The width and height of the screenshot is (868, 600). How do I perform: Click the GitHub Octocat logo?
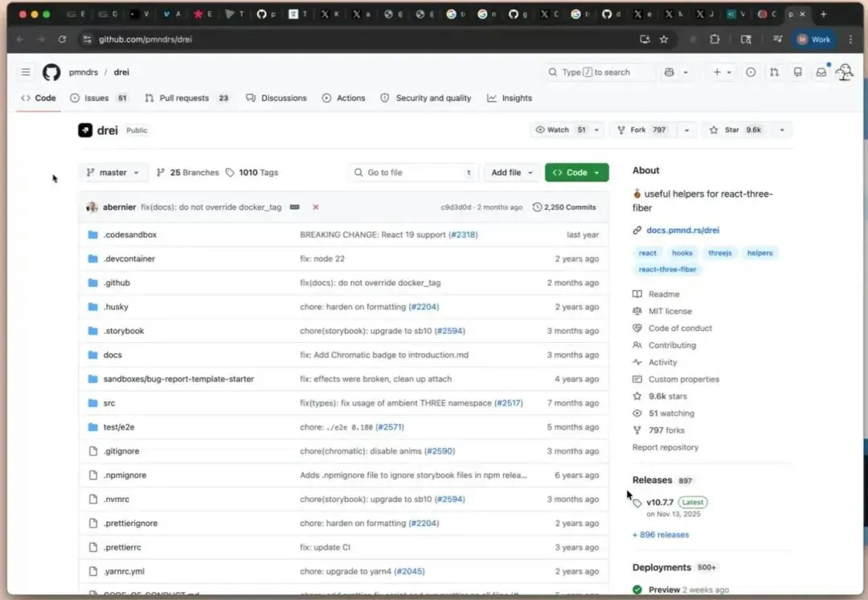click(x=51, y=72)
